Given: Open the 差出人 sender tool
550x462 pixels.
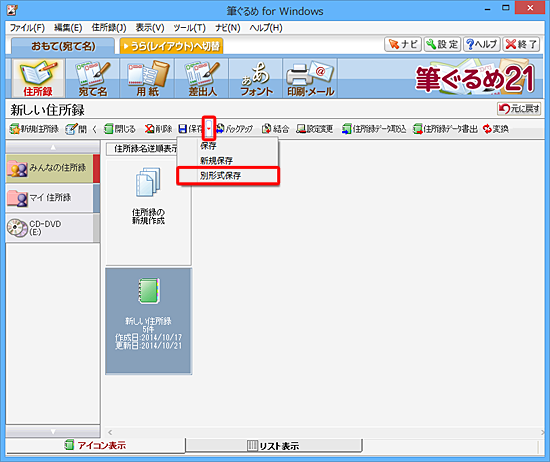Looking at the screenshot, I should pyautogui.click(x=202, y=78).
